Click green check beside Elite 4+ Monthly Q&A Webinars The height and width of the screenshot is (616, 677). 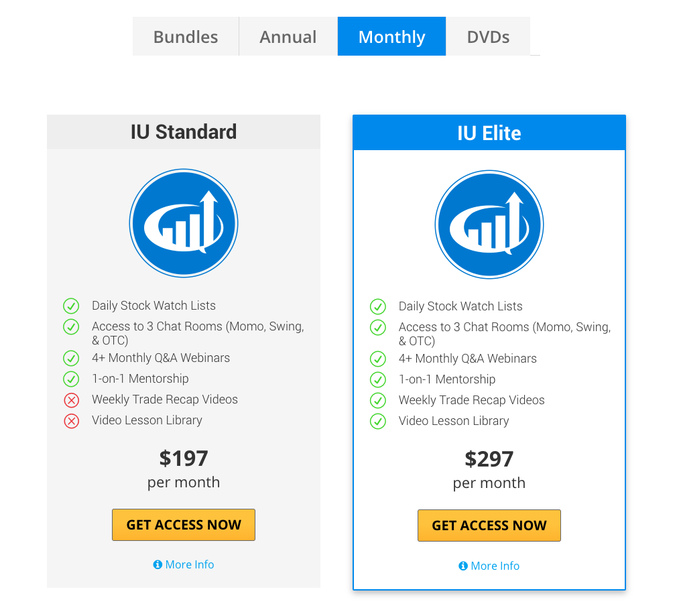378,359
